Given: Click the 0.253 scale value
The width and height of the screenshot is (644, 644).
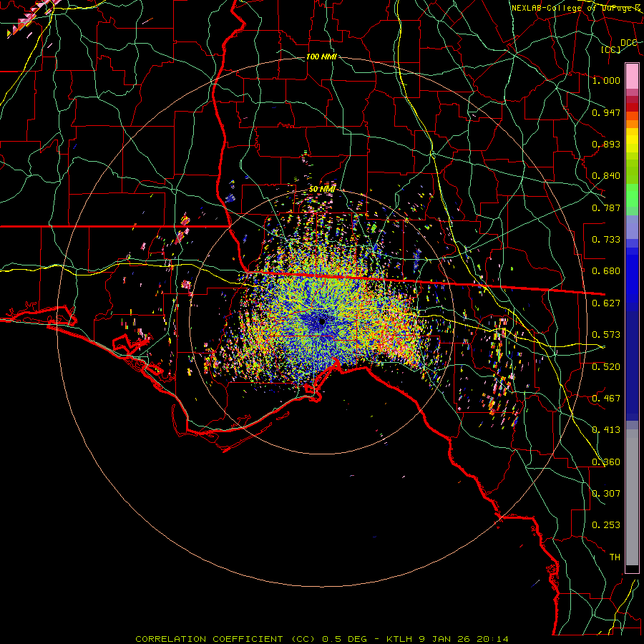Looking at the screenshot, I should click(x=606, y=525).
